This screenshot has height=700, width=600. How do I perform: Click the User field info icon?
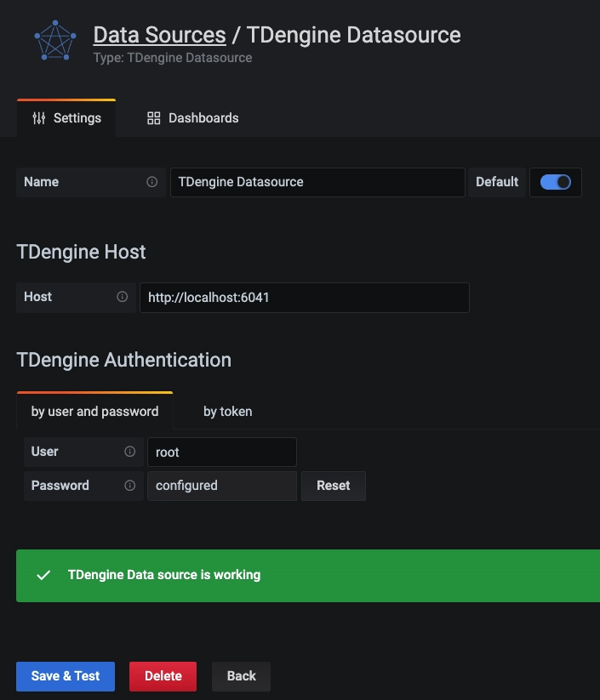130,452
